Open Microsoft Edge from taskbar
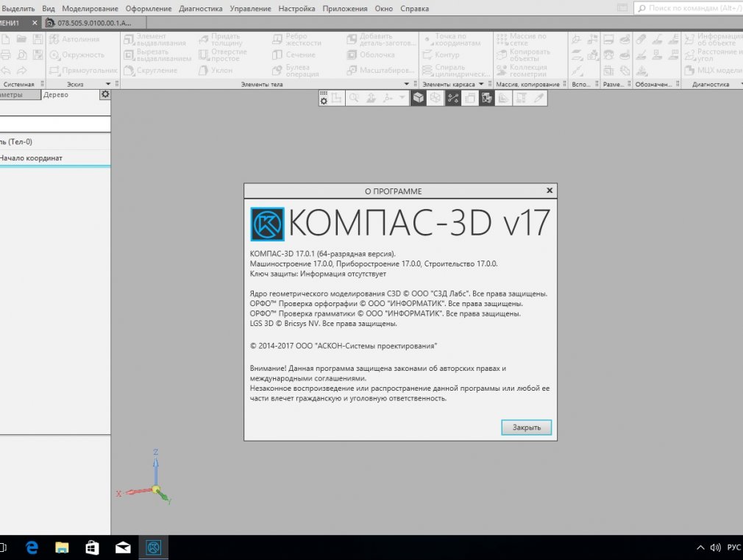The image size is (743, 560). tap(32, 547)
